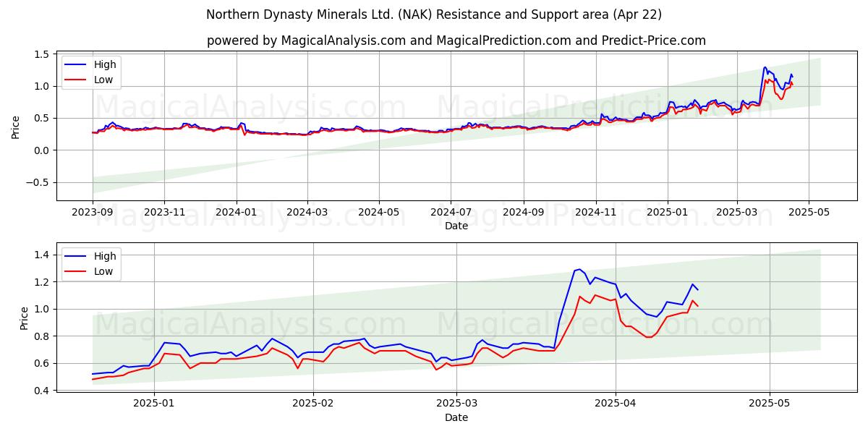Click the 2025-03 x-axis label in top chart
The width and height of the screenshot is (868, 434).
click(x=736, y=213)
